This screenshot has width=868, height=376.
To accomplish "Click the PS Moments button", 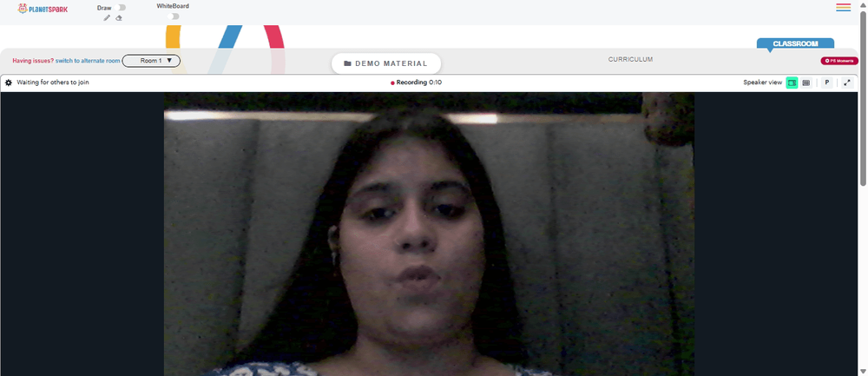I will [x=839, y=61].
